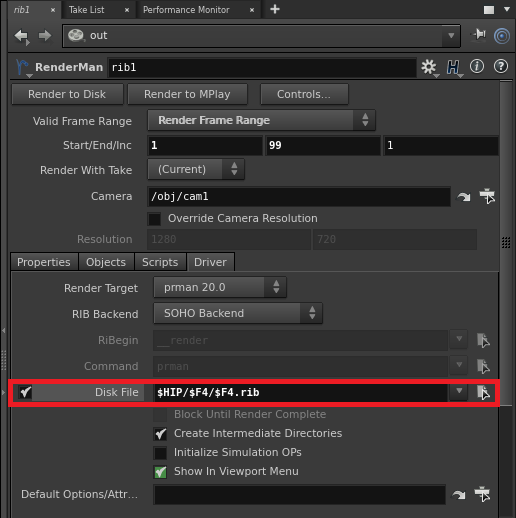Switch to the Properties tab
Viewport: 516px width, 518px height.
[44, 262]
